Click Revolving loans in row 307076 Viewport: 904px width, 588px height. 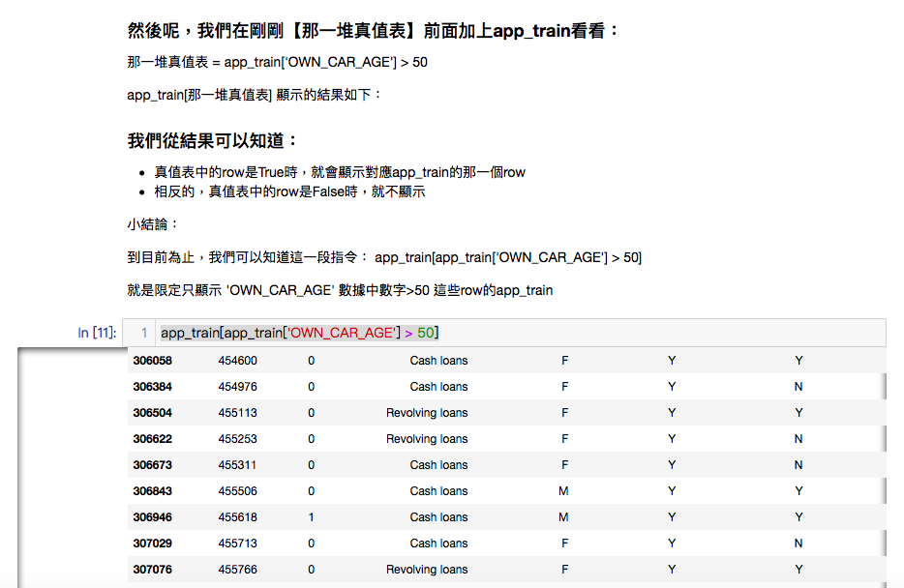(427, 570)
